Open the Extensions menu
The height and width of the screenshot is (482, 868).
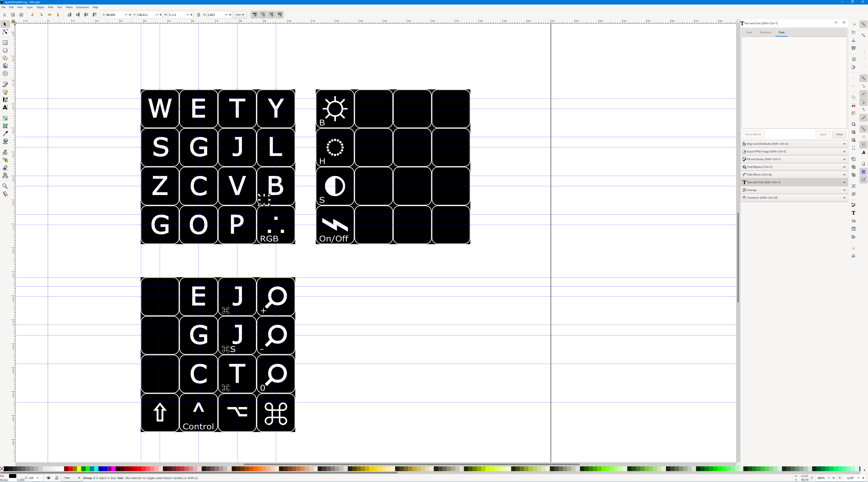82,7
